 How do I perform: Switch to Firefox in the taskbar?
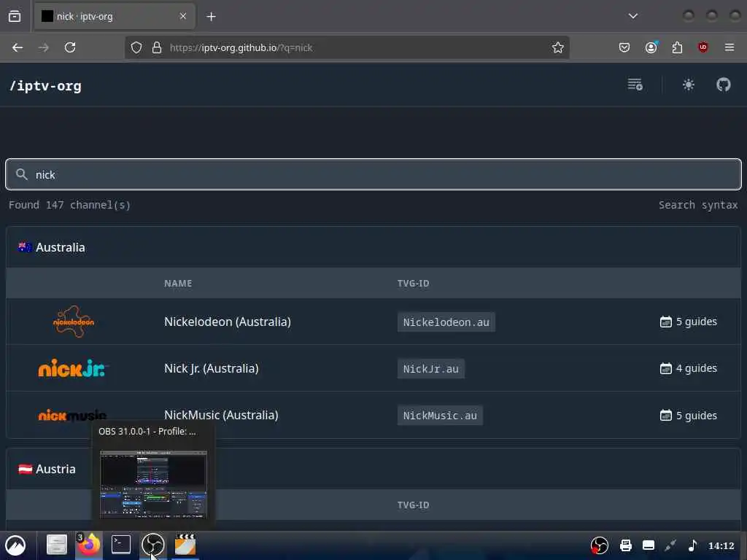point(88,545)
